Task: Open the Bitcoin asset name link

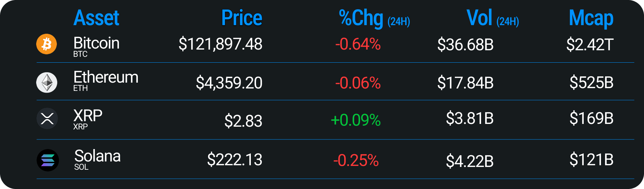Action: tap(96, 43)
